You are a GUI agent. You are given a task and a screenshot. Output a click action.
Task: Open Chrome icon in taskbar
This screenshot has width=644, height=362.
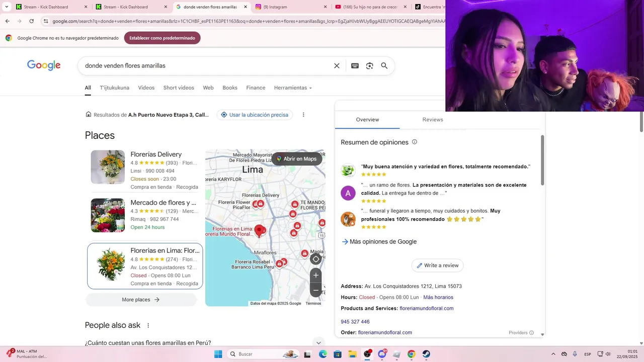411,354
